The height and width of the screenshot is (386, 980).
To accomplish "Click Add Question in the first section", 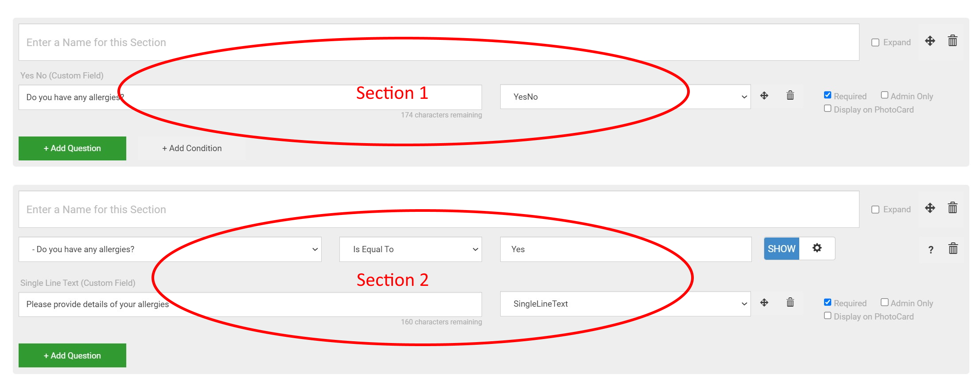I will click(72, 148).
